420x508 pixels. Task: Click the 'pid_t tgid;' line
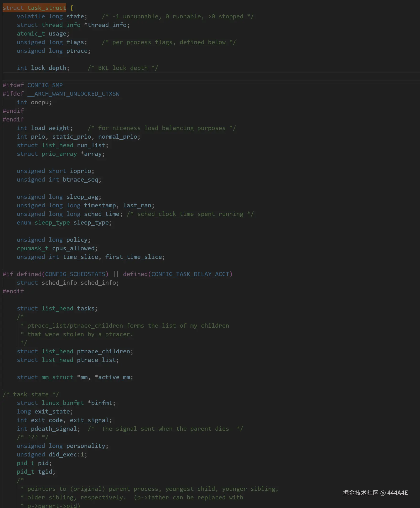pyautogui.click(x=36, y=471)
